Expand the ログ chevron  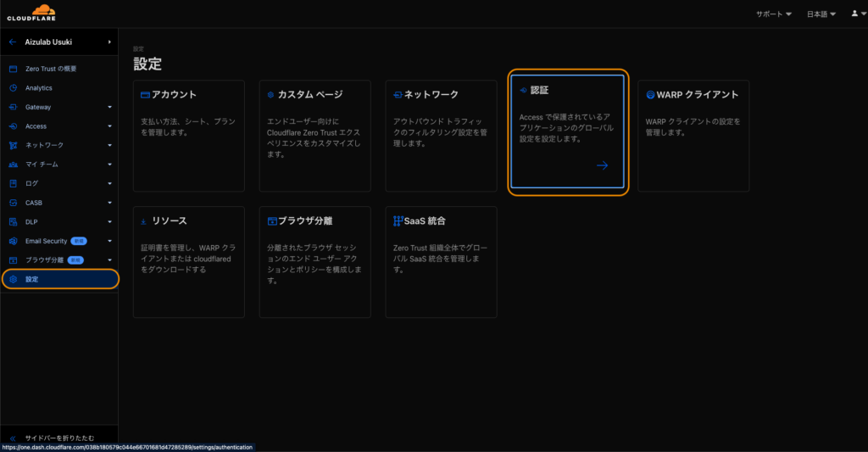[x=109, y=183]
